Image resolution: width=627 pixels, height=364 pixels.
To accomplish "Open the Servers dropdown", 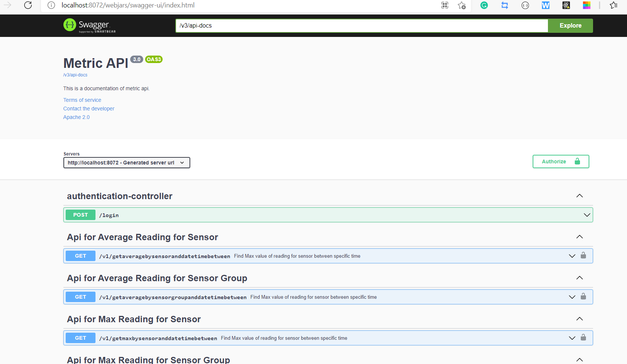I will click(126, 163).
